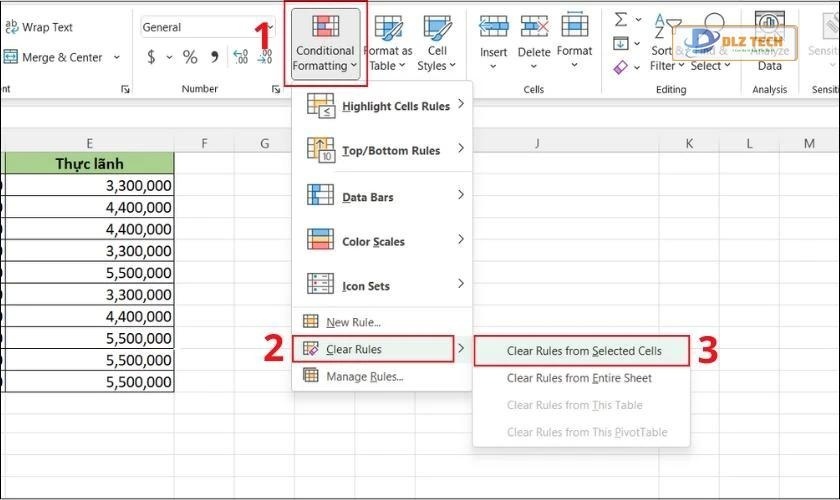
Task: Click the Format as Table icon
Action: (x=387, y=43)
